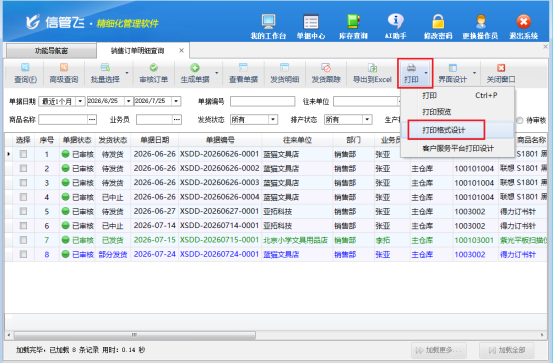Expand the 批量选择 dropdown arrow

pyautogui.click(x=127, y=73)
